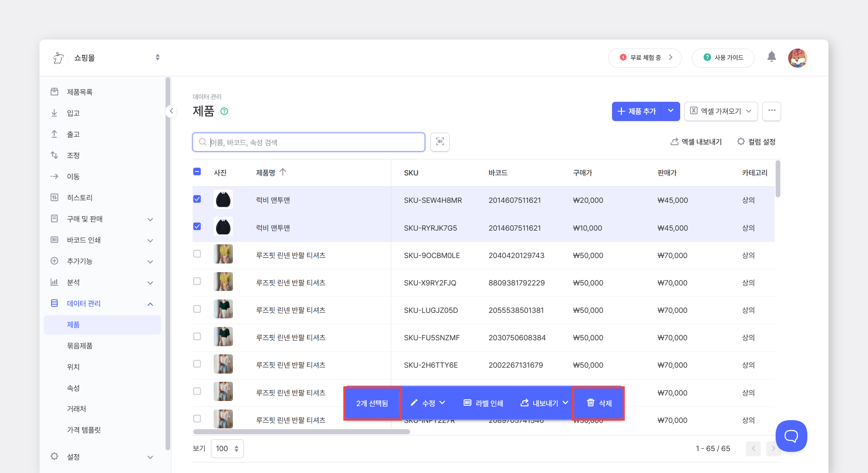
Task: Check row with SKU-FU5SNZMF
Action: pyautogui.click(x=197, y=336)
